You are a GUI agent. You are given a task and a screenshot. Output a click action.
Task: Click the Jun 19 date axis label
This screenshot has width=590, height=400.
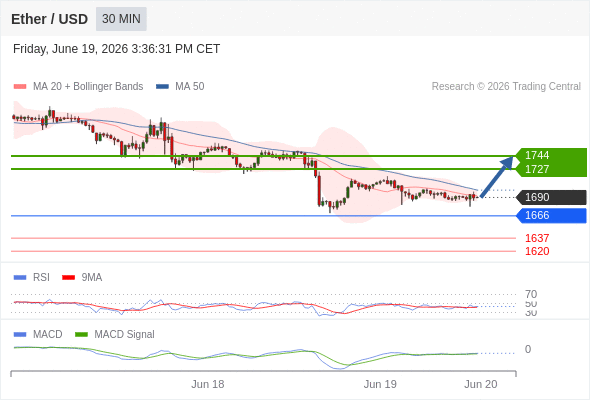coord(380,384)
